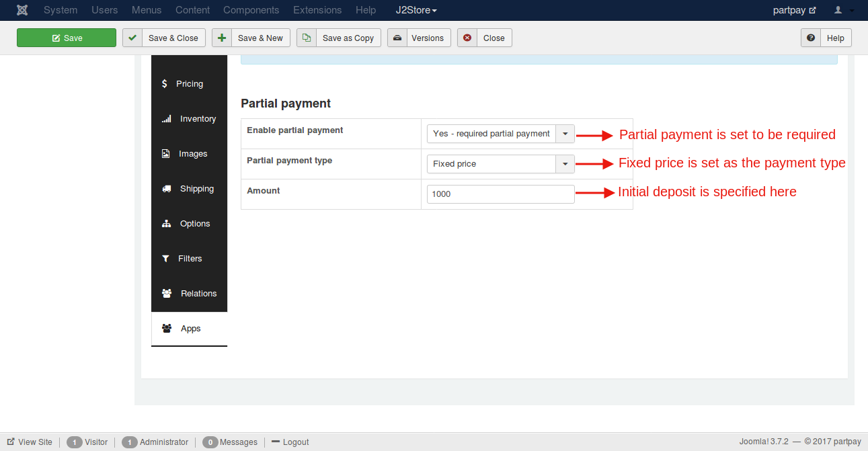The width and height of the screenshot is (868, 451).
Task: Click the red X icon on Close
Action: (x=467, y=38)
